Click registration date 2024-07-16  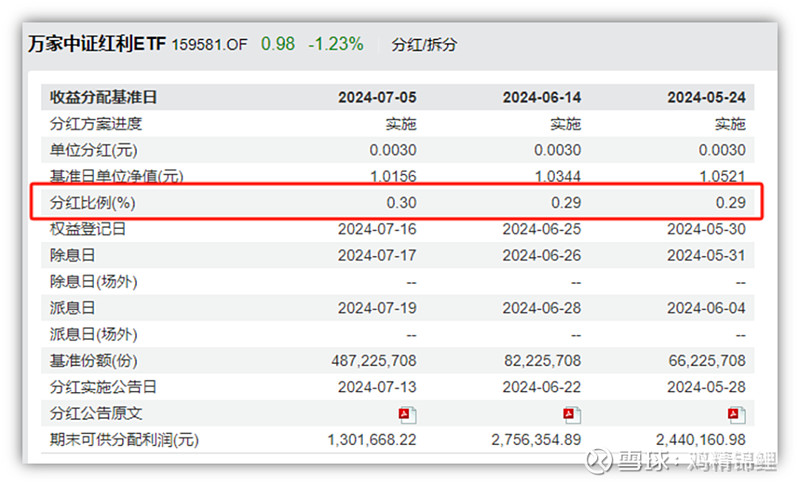[377, 229]
